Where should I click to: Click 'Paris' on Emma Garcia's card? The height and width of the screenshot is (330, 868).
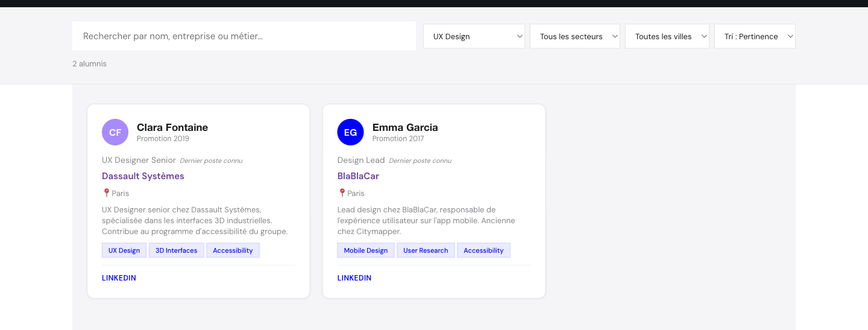[356, 194]
